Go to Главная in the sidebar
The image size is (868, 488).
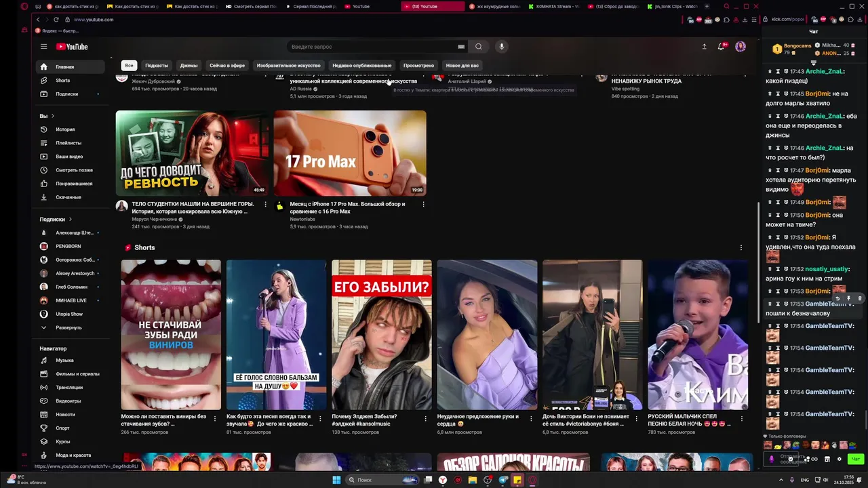click(x=71, y=67)
